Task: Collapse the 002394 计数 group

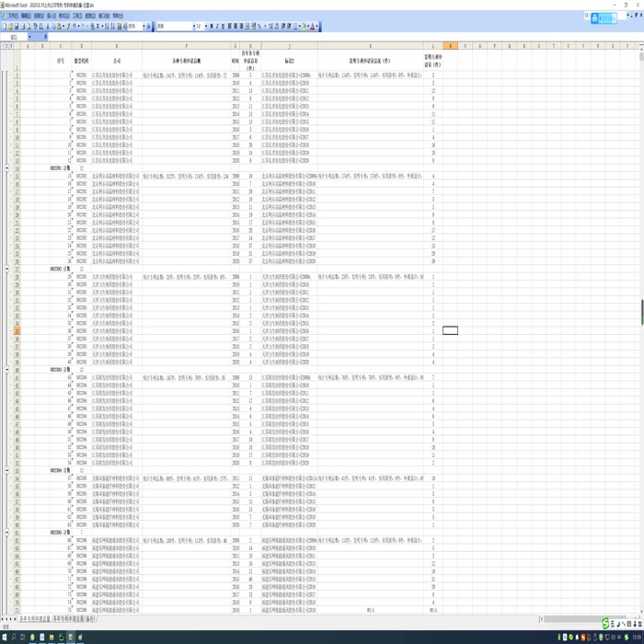Action: [x=7, y=471]
